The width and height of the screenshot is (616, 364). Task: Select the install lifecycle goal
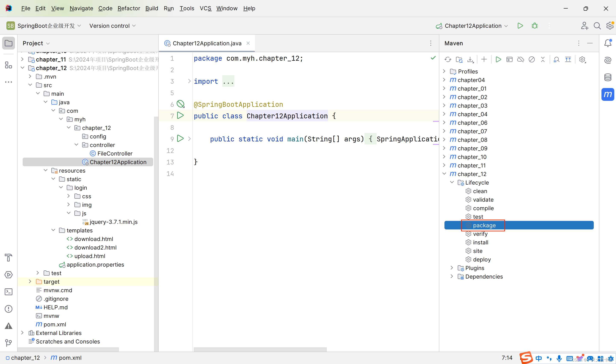(x=480, y=242)
